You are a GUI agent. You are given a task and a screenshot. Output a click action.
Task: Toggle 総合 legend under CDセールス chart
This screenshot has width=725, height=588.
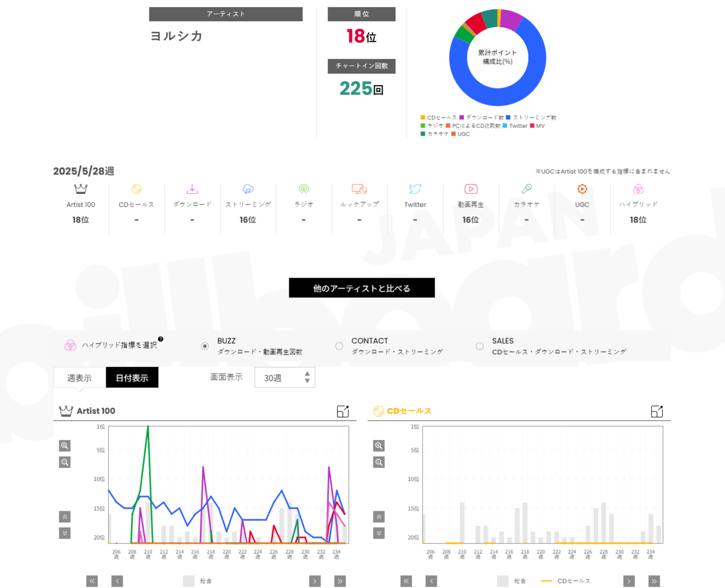pos(512,581)
